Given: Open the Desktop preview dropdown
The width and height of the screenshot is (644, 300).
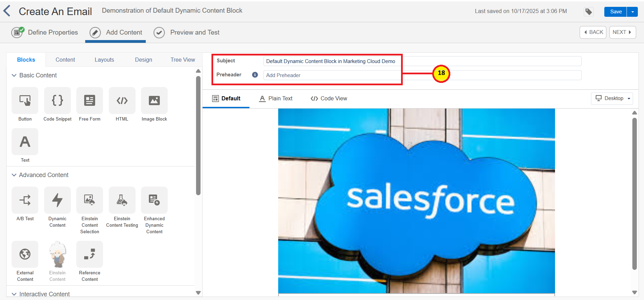Looking at the screenshot, I should pos(612,98).
